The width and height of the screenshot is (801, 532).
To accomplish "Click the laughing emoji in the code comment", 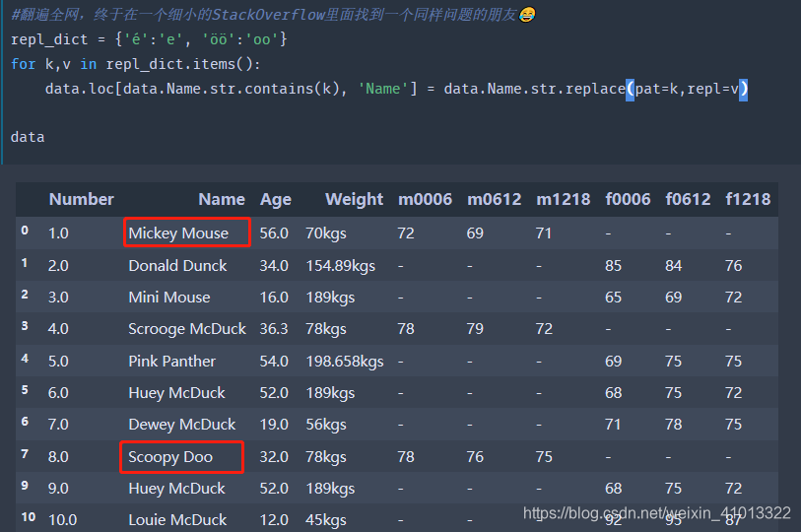I will click(x=527, y=15).
